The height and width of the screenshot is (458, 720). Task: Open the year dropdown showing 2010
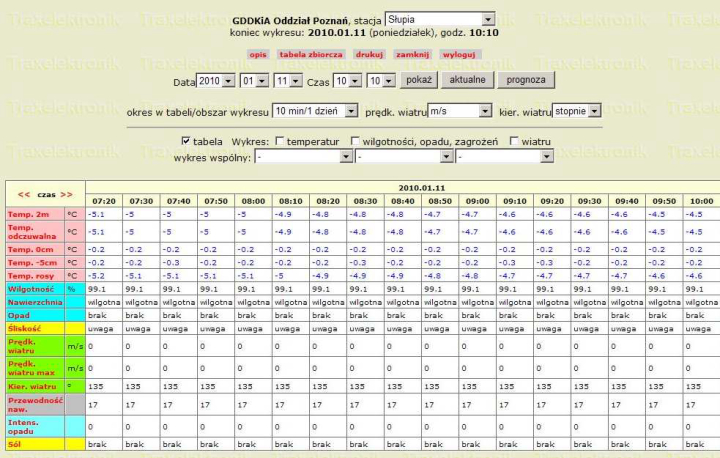point(215,81)
